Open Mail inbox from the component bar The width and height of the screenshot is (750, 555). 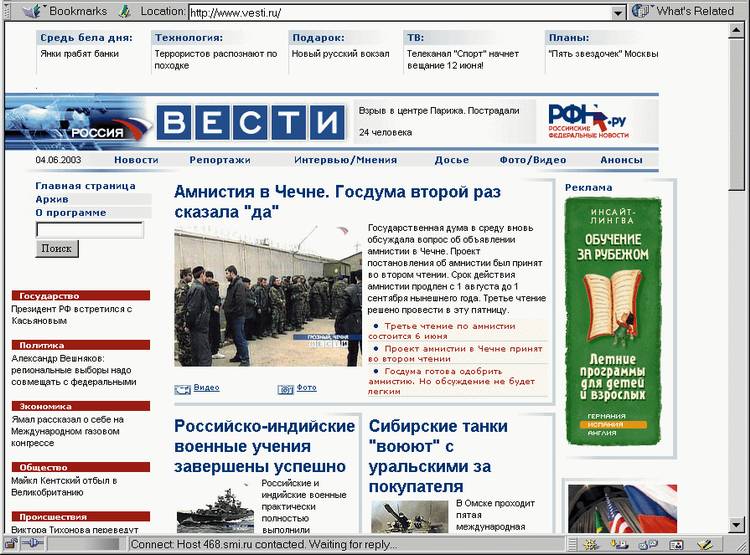pos(619,544)
